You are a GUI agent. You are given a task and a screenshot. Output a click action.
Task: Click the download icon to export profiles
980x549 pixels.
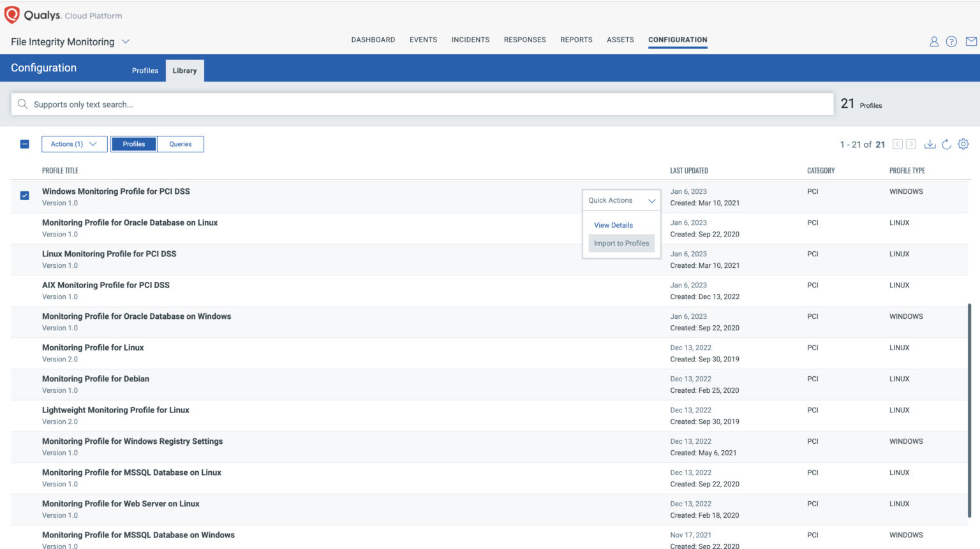coord(930,144)
